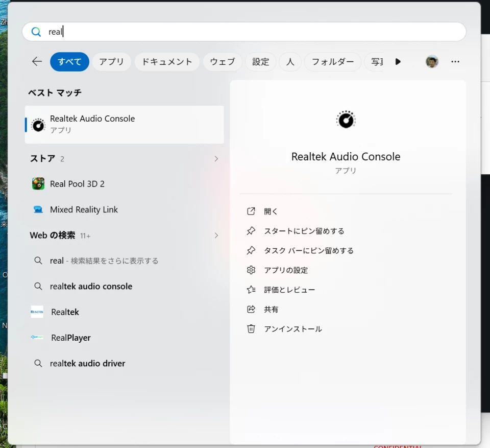Click the open external-link icon

[251, 211]
